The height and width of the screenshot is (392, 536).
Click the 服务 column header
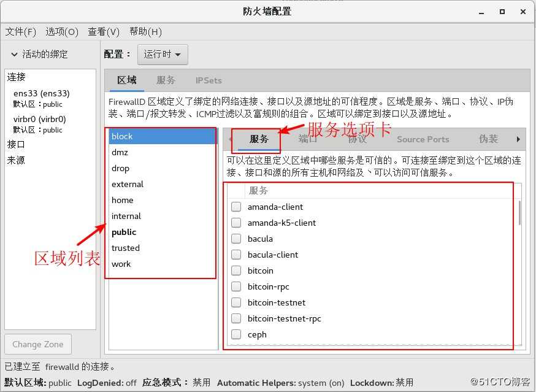(382, 191)
